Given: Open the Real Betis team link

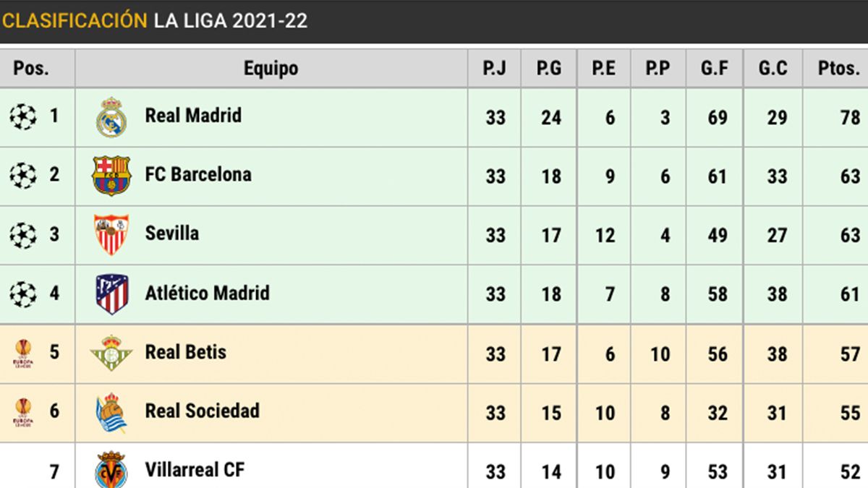Looking at the screenshot, I should [x=186, y=353].
